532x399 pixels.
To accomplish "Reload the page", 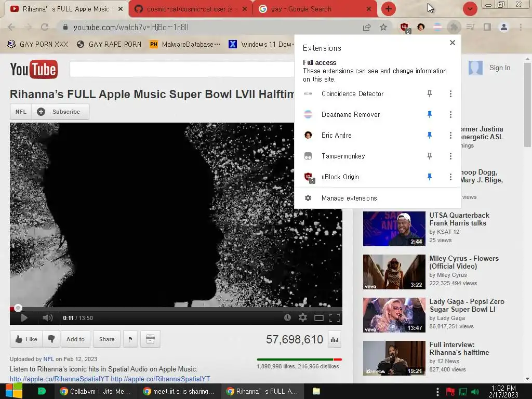I will tap(45, 27).
